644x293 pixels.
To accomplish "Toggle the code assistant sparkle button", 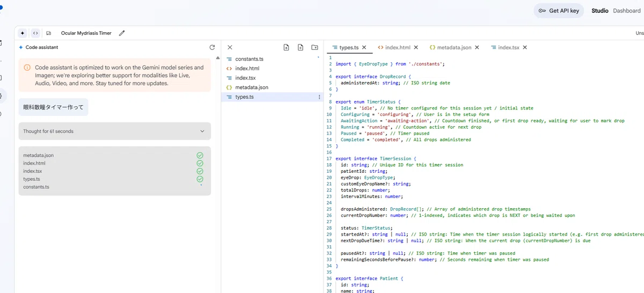I will [x=23, y=33].
